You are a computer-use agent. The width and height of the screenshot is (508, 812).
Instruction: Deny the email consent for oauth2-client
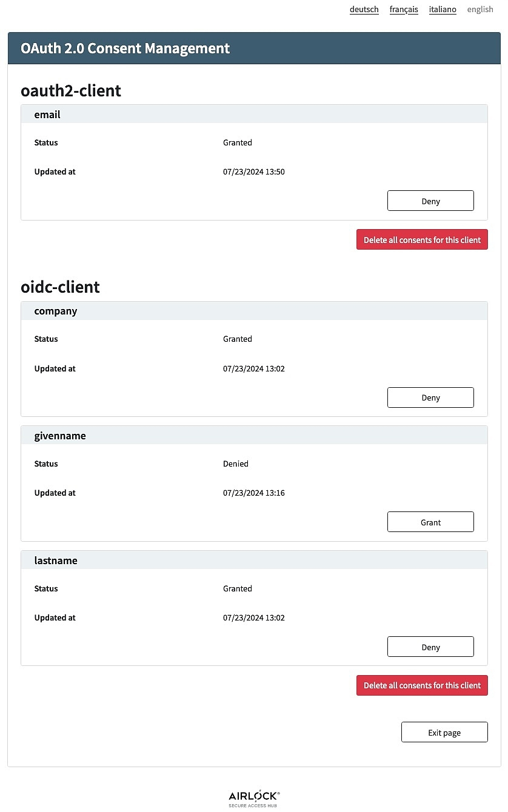click(x=430, y=201)
